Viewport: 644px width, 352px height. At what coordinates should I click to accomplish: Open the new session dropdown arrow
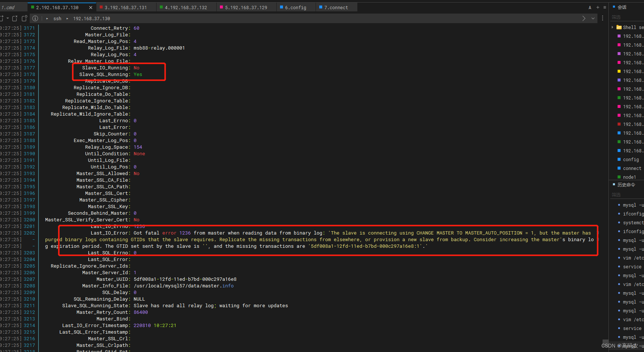tap(7, 18)
